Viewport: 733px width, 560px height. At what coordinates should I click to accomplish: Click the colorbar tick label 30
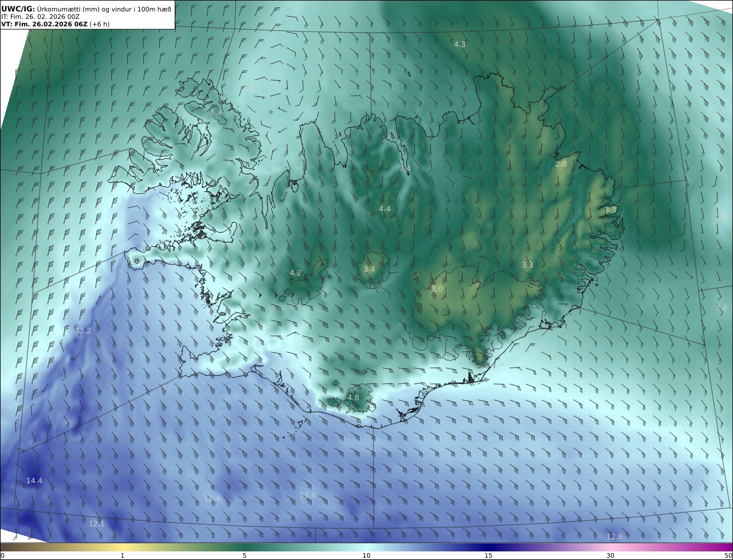point(610,555)
